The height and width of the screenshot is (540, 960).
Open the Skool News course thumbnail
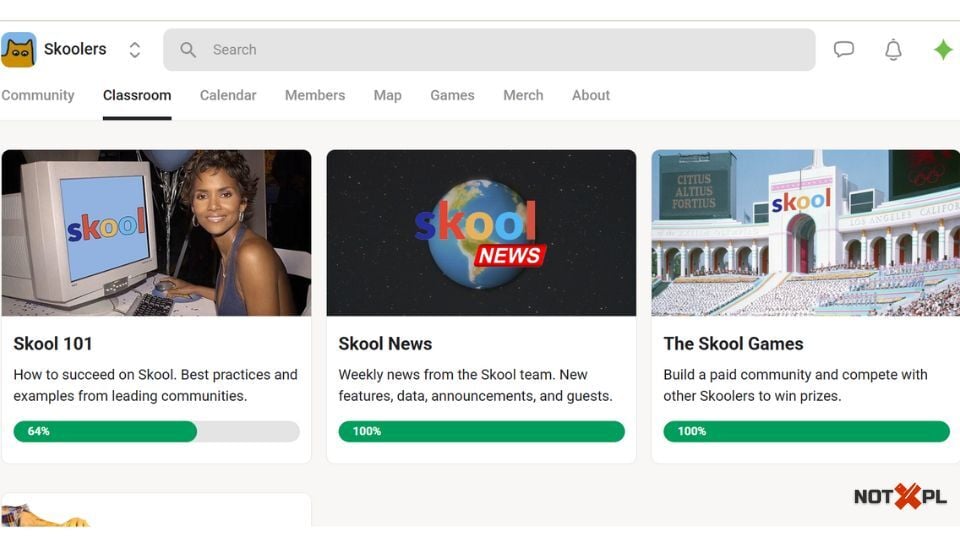click(x=481, y=233)
